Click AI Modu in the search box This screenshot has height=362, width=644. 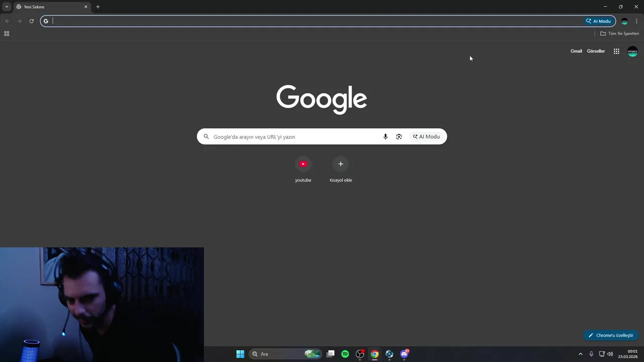(x=426, y=137)
